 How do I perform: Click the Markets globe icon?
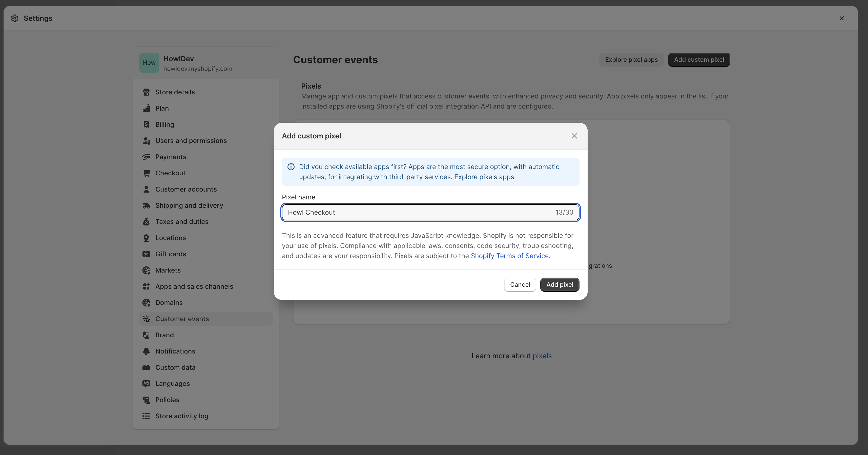(146, 270)
